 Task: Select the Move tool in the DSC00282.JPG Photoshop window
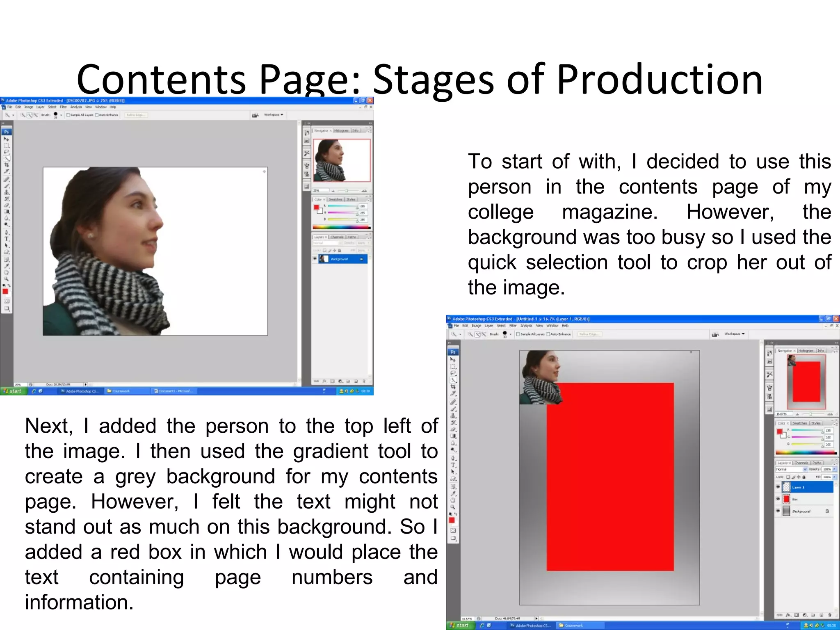point(6,139)
